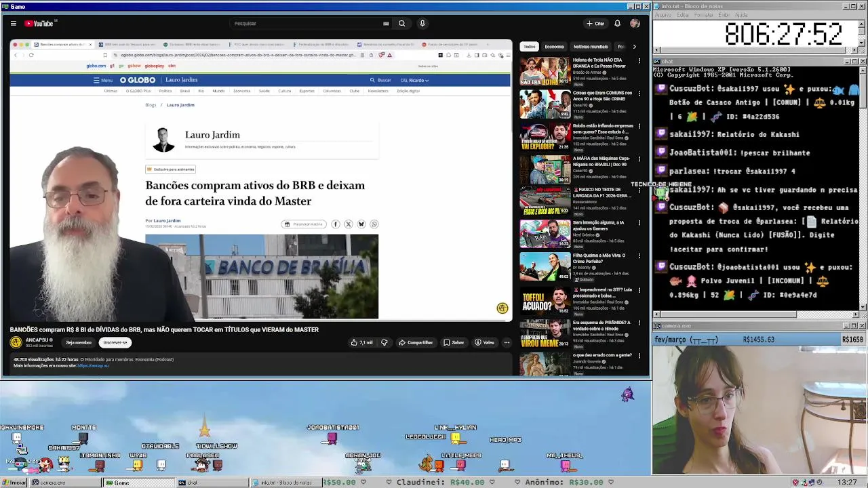The width and height of the screenshot is (868, 488).
Task: Open options for 'Robôs estão inflando empresas' video
Action: 639,126
